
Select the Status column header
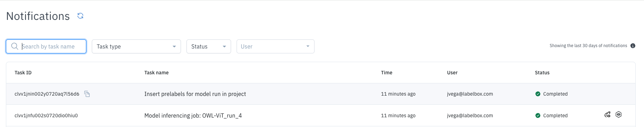click(x=542, y=73)
